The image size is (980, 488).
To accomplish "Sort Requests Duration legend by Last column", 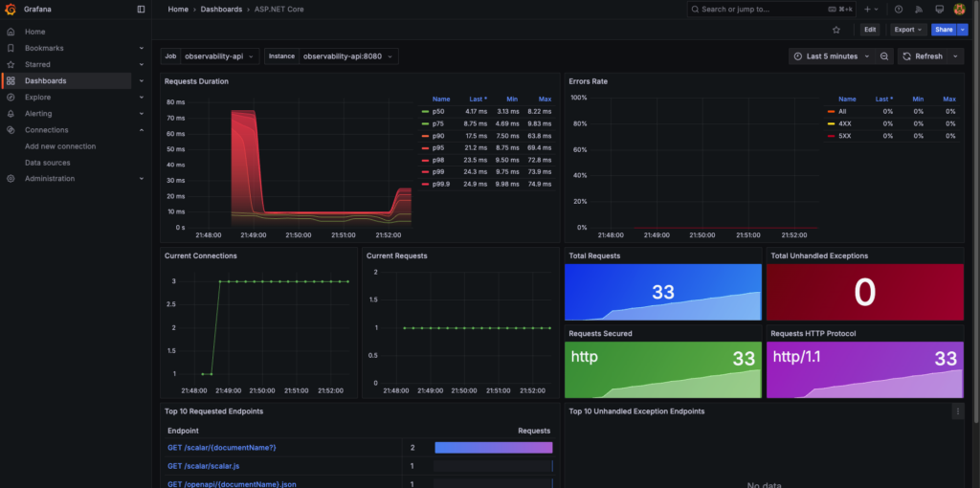I will coord(479,99).
